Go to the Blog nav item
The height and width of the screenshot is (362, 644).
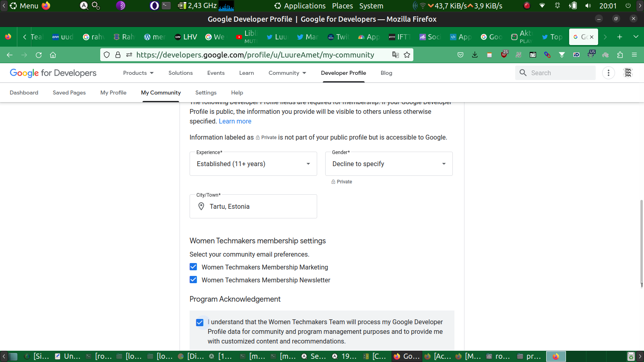click(386, 73)
